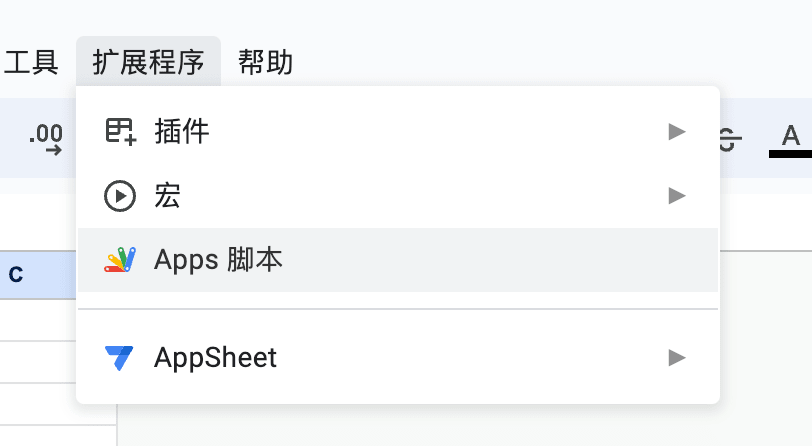Image resolution: width=812 pixels, height=446 pixels.
Task: Select the column C header
Action: [x=38, y=275]
